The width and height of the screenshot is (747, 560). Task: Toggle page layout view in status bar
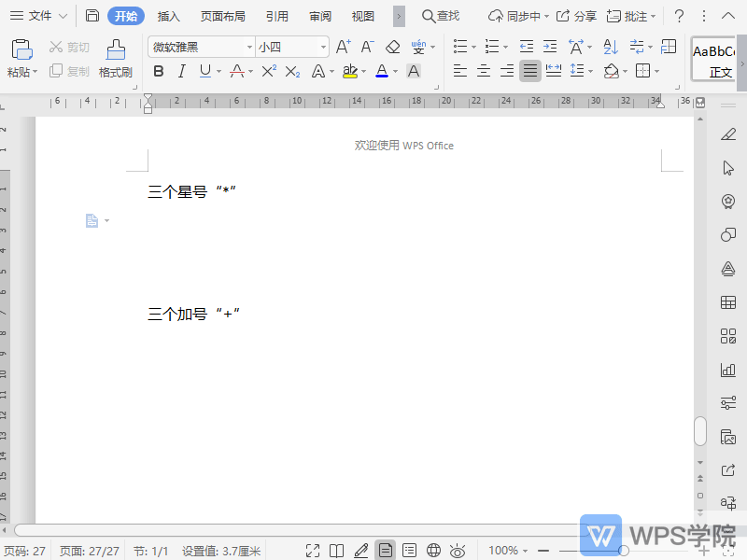tap(386, 551)
